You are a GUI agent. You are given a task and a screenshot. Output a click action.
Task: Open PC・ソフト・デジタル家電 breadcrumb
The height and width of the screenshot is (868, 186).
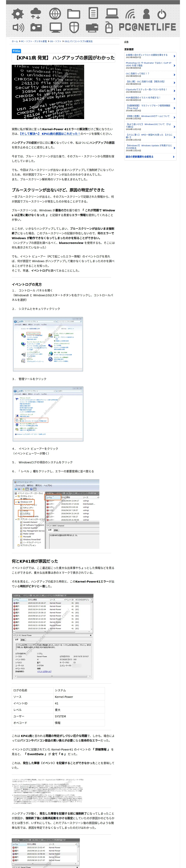pos(34,41)
